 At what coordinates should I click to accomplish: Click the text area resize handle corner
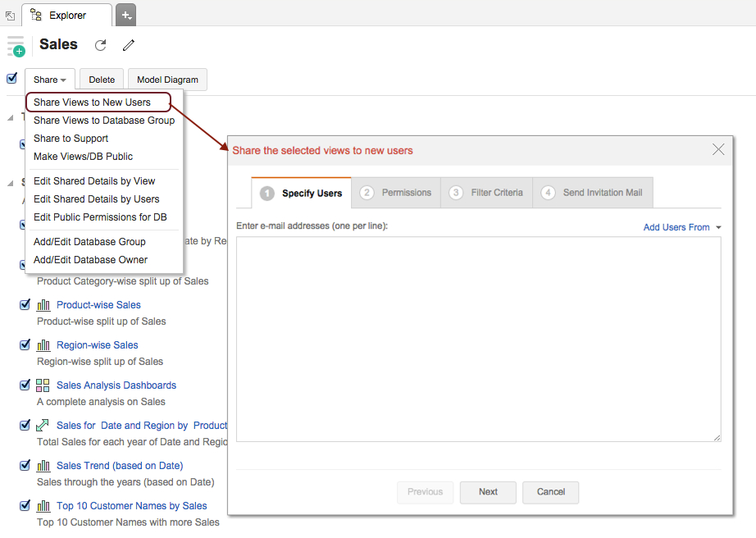pos(717,438)
